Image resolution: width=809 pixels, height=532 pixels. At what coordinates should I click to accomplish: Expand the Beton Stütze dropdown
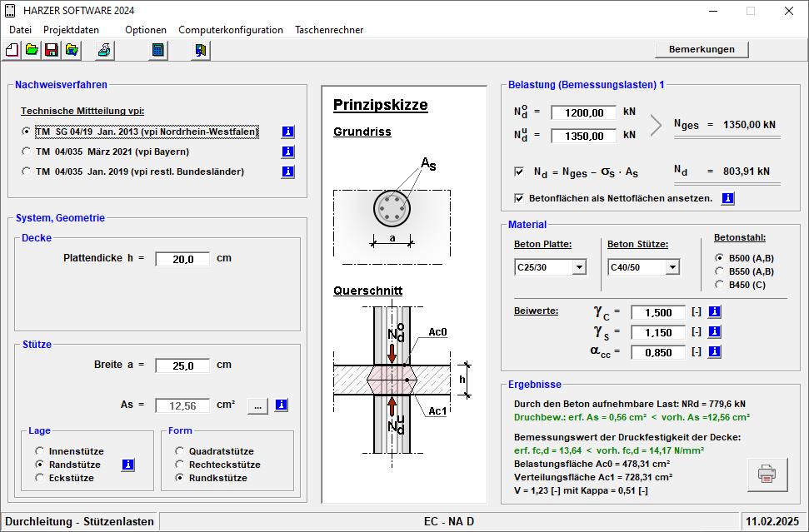(672, 267)
